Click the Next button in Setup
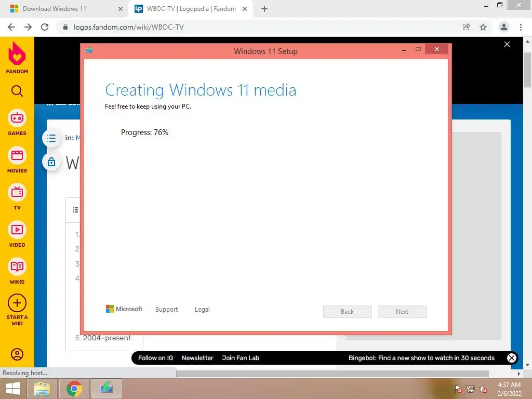The width and height of the screenshot is (532, 399). pyautogui.click(x=402, y=312)
